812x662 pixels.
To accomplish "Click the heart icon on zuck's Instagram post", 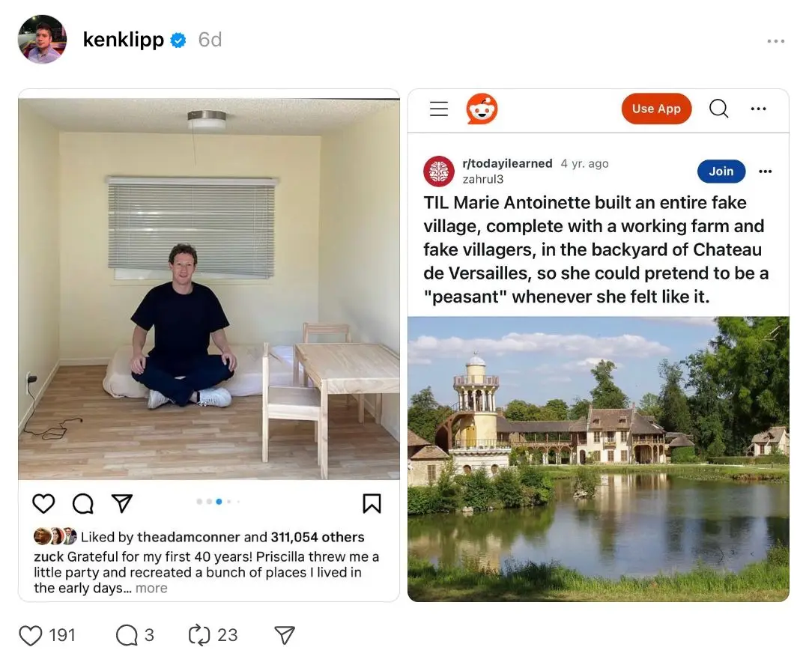I will click(x=44, y=504).
